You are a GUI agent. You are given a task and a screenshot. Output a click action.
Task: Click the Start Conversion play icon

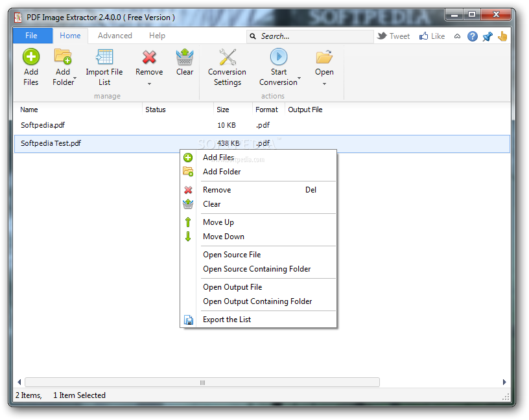279,56
